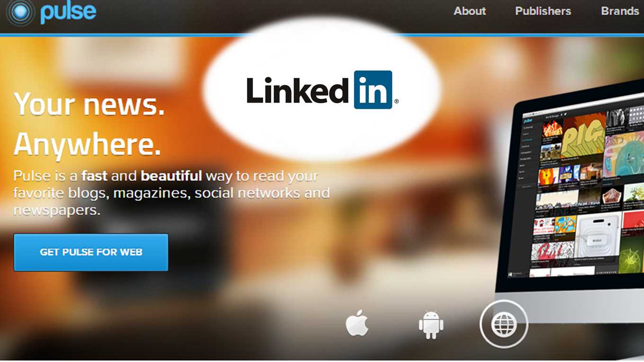
Task: Click the small pulse logo inside monitor app
Action: (x=528, y=121)
